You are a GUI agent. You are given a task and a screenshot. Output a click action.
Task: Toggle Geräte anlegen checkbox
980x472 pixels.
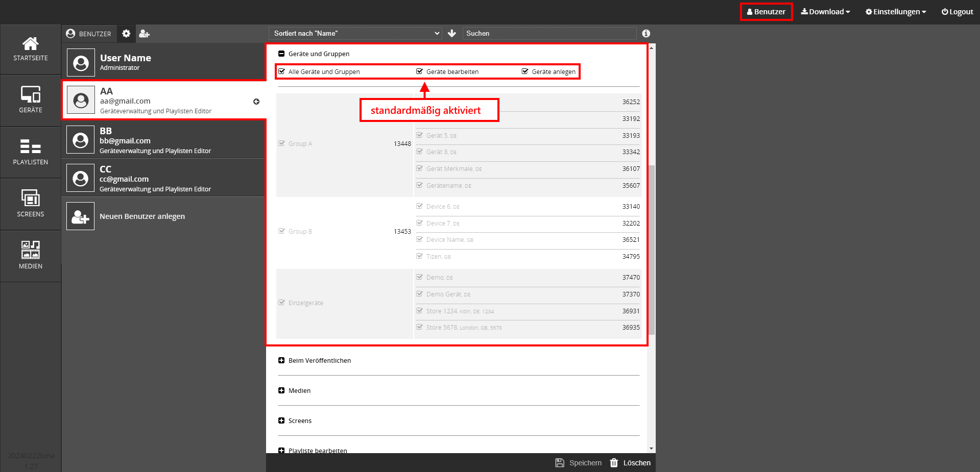[x=525, y=71]
